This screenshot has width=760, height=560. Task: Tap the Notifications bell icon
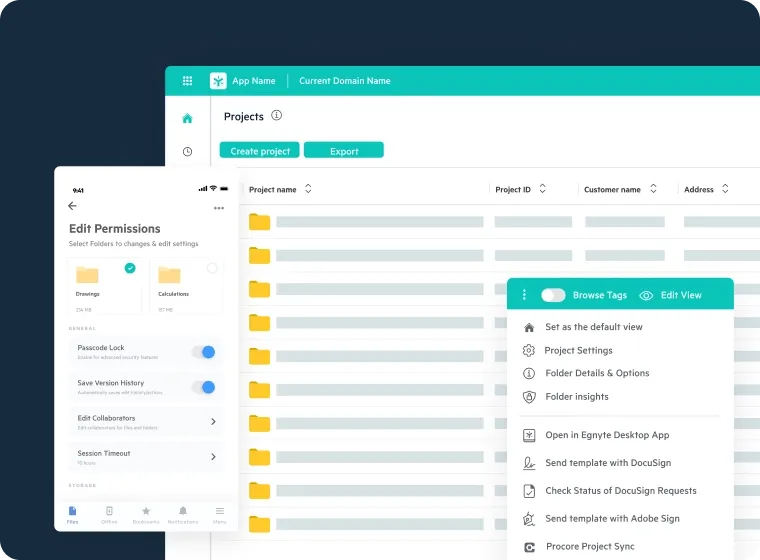point(183,512)
